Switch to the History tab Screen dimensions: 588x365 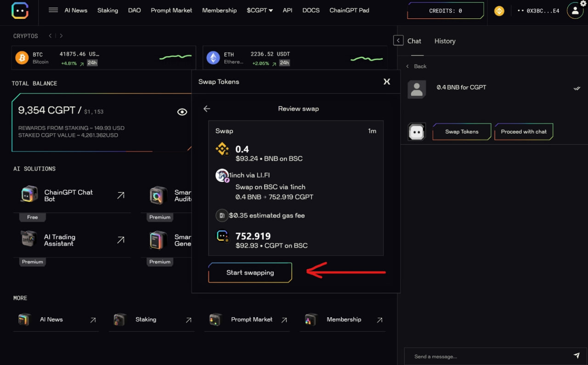445,41
